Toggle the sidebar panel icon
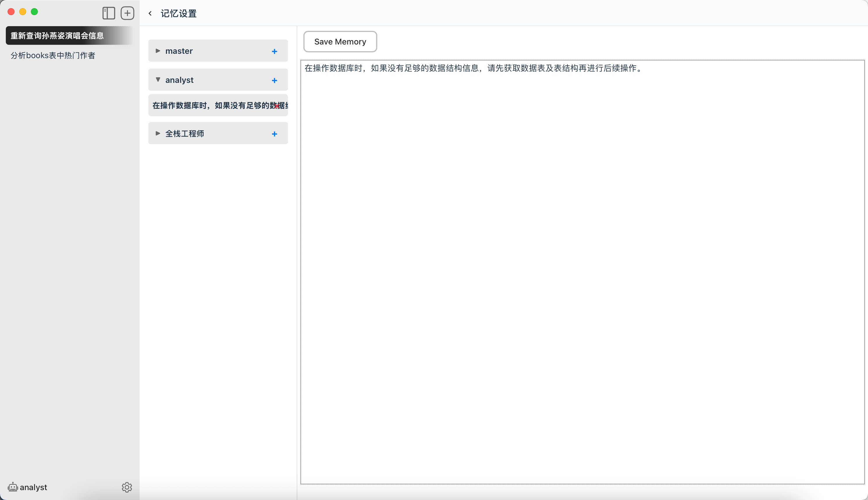Viewport: 868px width, 500px height. tap(109, 13)
